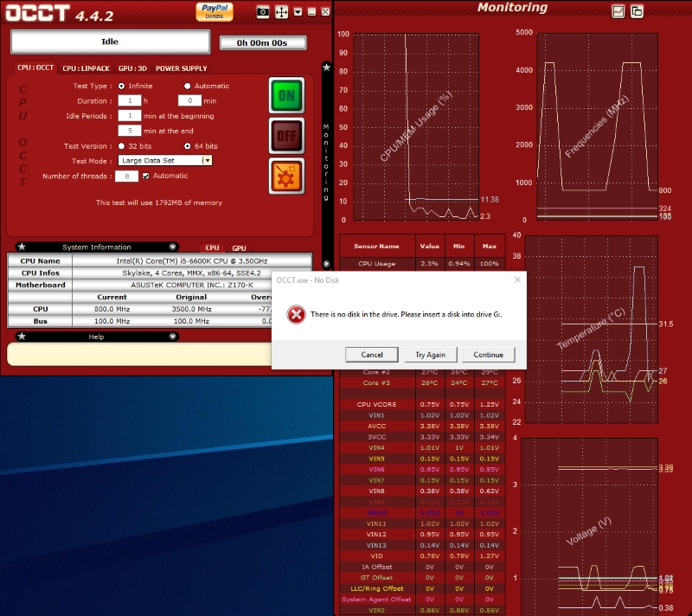
Task: Click the Duration minutes field
Action: click(x=189, y=100)
